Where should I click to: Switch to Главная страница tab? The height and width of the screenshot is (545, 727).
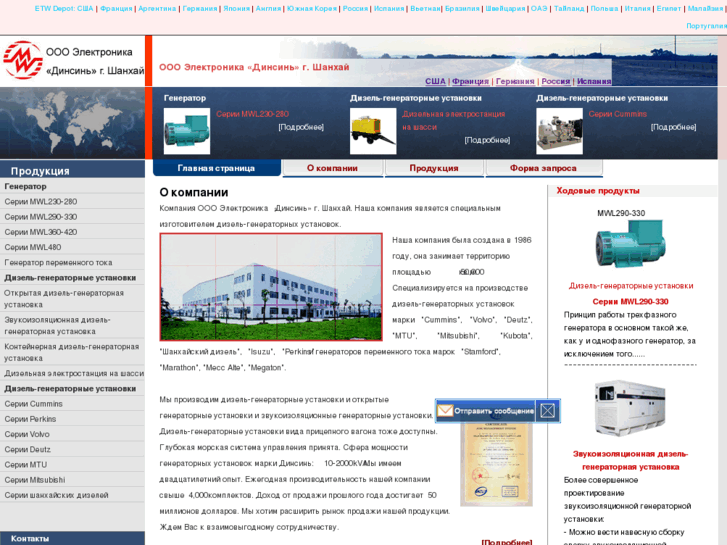coord(217,168)
